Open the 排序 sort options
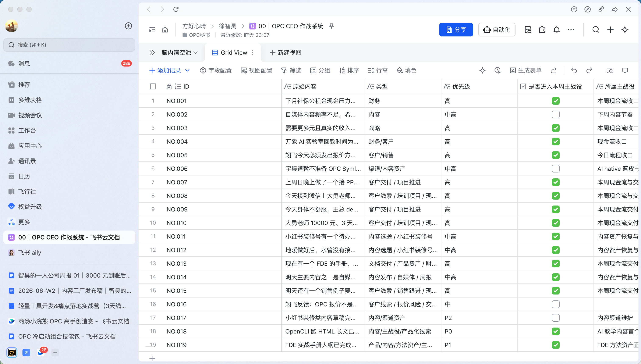The width and height of the screenshot is (641, 364). point(349,71)
